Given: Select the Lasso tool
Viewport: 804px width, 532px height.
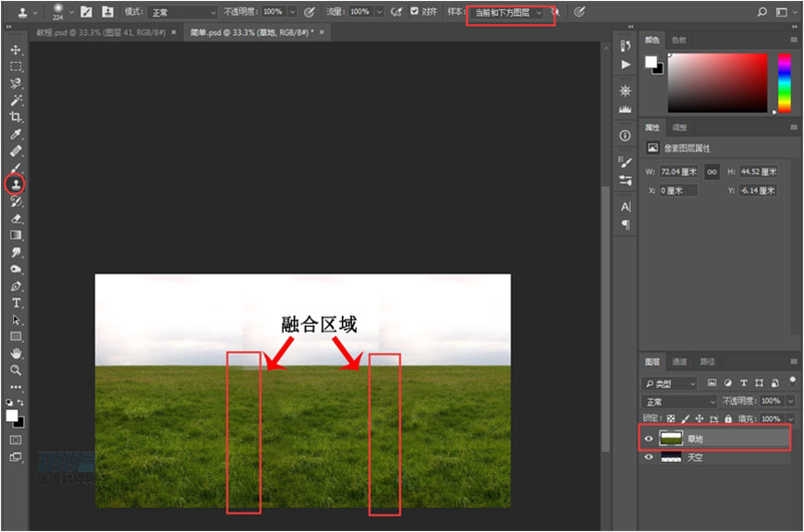Looking at the screenshot, I should [16, 83].
